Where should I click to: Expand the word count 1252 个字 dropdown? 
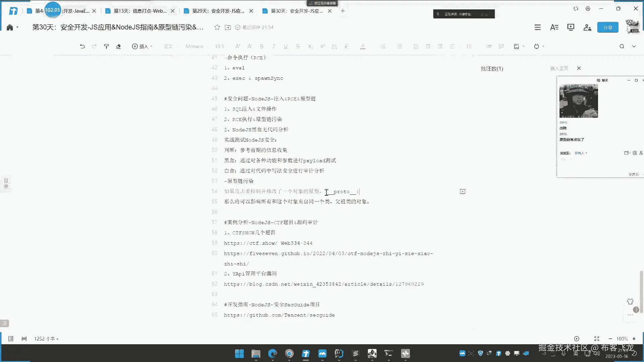coord(46,339)
